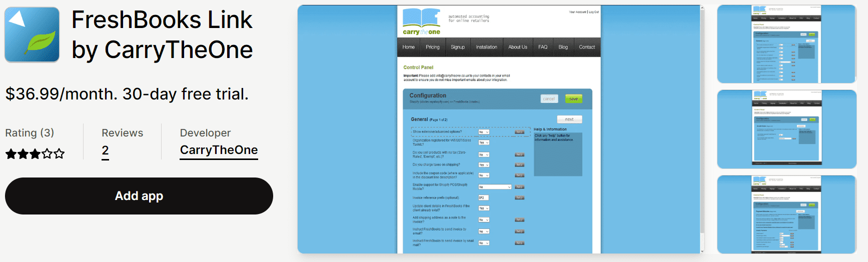868x262 pixels.
Task: Click the About Us menu item in the large preview
Action: pyautogui.click(x=518, y=47)
